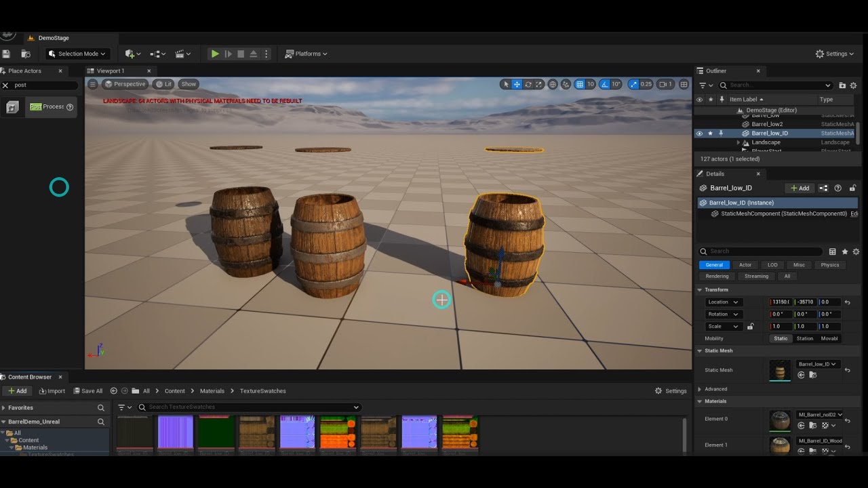Start Play in Editor with the green arrow
The width and height of the screenshot is (868, 488).
[x=215, y=54]
